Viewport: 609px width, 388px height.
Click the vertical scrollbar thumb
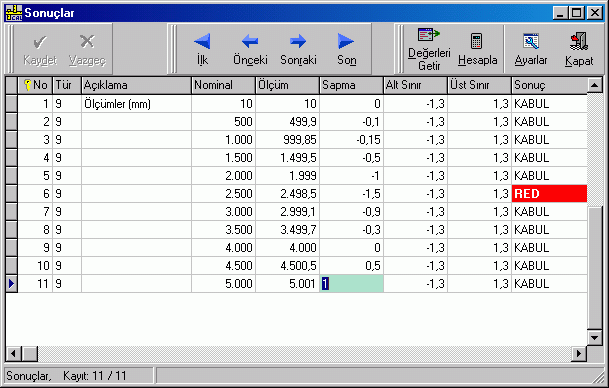pos(595,268)
